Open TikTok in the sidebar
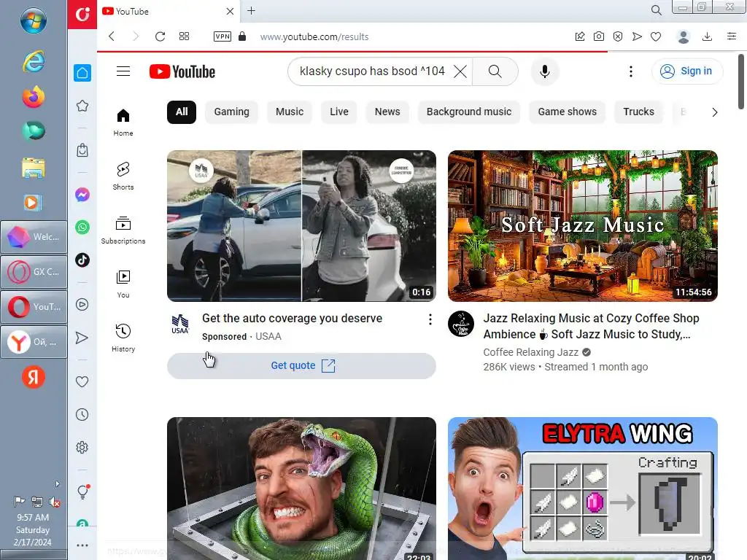This screenshot has width=747, height=560. pyautogui.click(x=82, y=260)
